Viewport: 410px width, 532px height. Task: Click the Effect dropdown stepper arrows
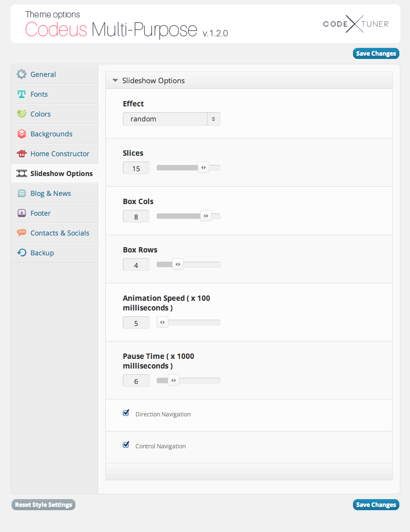[213, 118]
